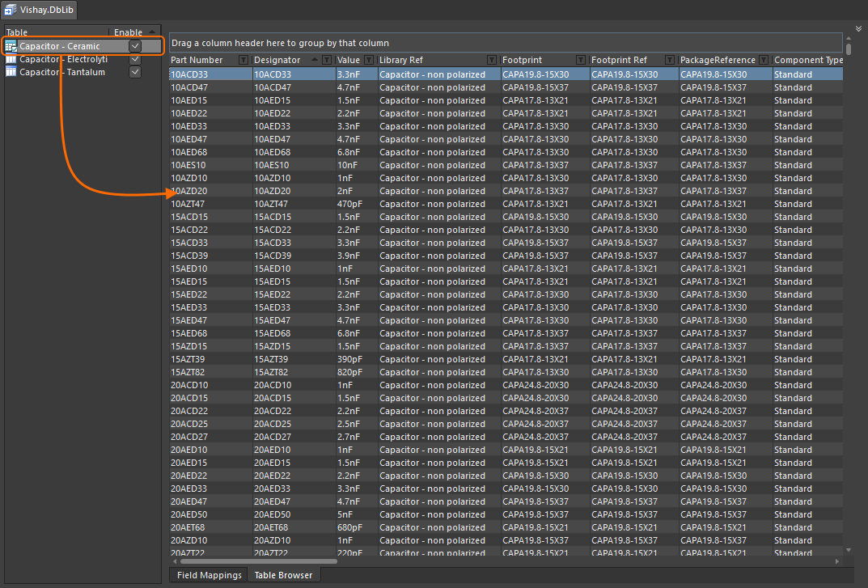Select the Capacitor - Tantalum table row
Screen dimensions: 868x588
(82, 72)
